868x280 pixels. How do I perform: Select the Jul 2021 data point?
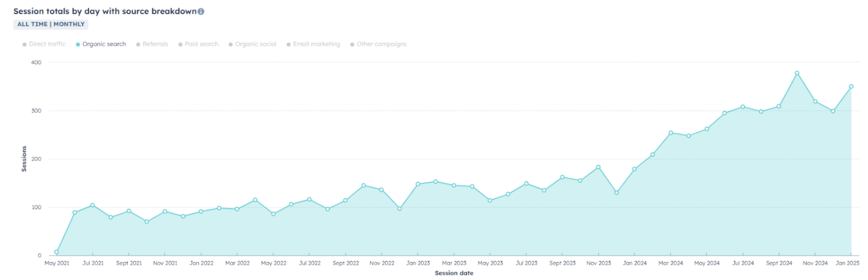(92, 206)
